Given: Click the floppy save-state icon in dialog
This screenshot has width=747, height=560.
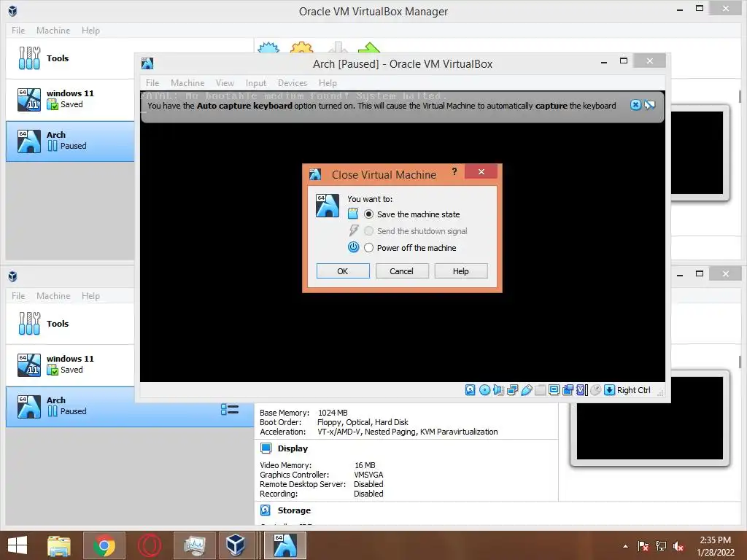Looking at the screenshot, I should [x=352, y=214].
